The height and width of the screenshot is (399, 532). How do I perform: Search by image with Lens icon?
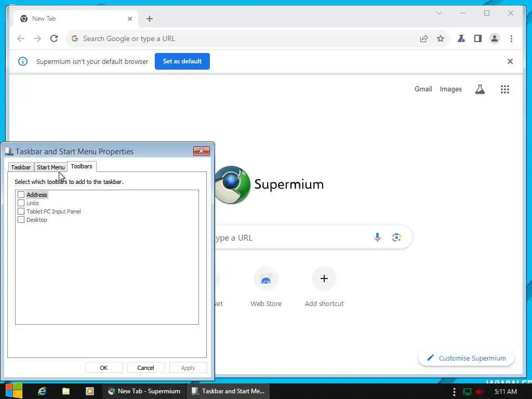coord(396,237)
